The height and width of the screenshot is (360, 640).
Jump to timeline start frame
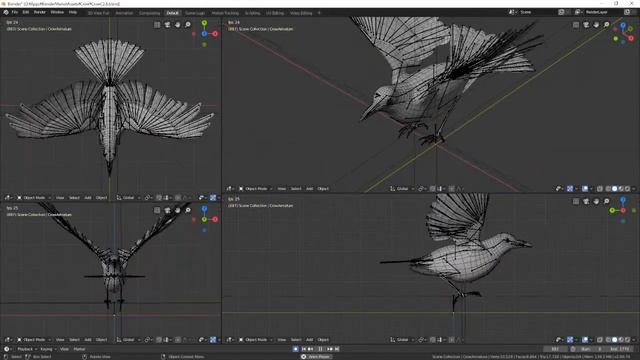coord(304,349)
